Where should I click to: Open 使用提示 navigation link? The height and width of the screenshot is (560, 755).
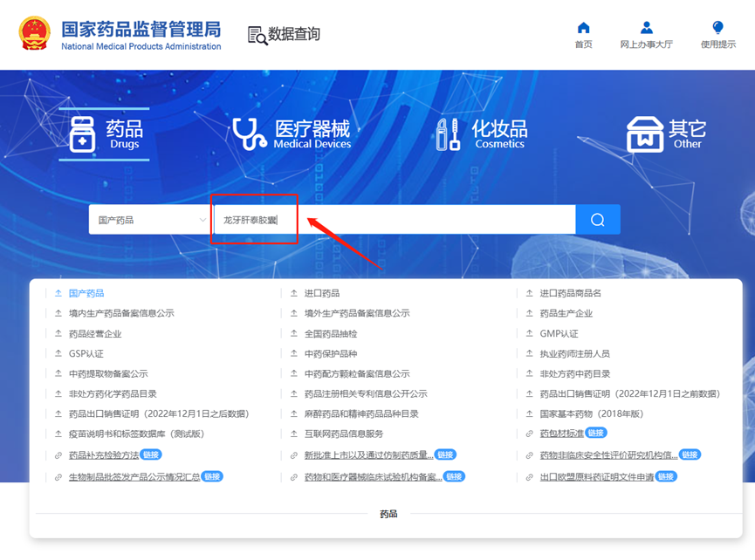coord(718,44)
